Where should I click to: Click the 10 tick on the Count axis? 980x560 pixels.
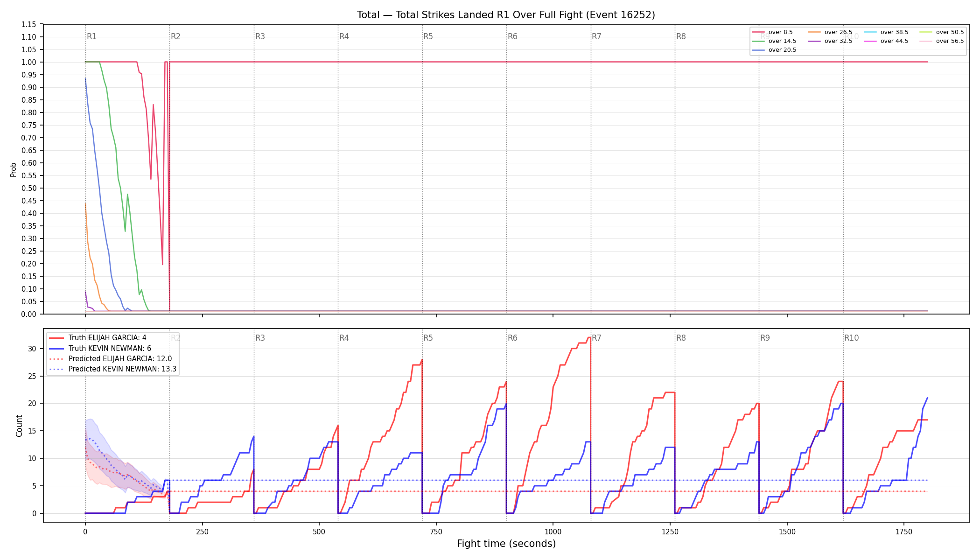(32, 458)
